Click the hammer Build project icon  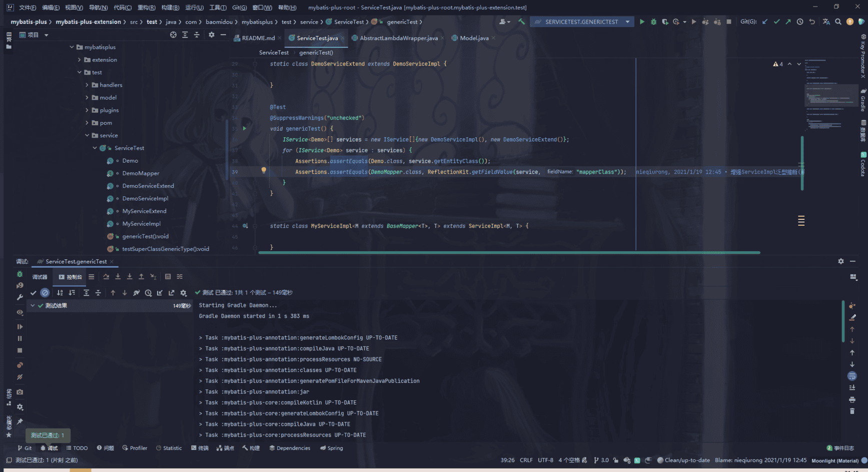[x=521, y=22]
